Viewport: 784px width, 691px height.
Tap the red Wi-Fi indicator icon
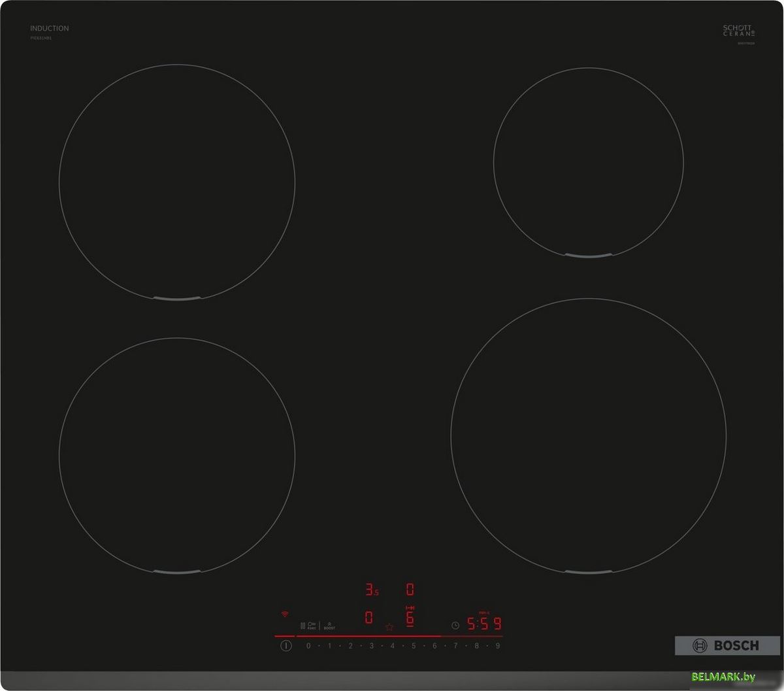(285, 615)
